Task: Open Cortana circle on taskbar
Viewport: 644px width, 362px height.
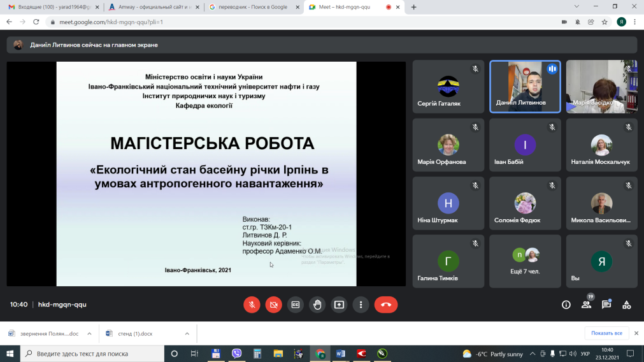Action: coord(174,353)
